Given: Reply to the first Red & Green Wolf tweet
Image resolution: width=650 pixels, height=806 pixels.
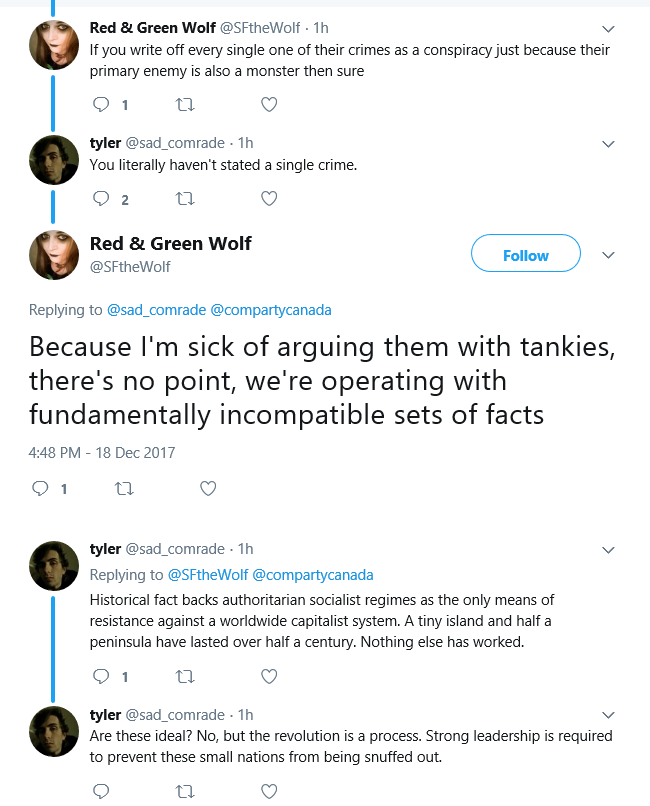Looking at the screenshot, I should [x=101, y=105].
